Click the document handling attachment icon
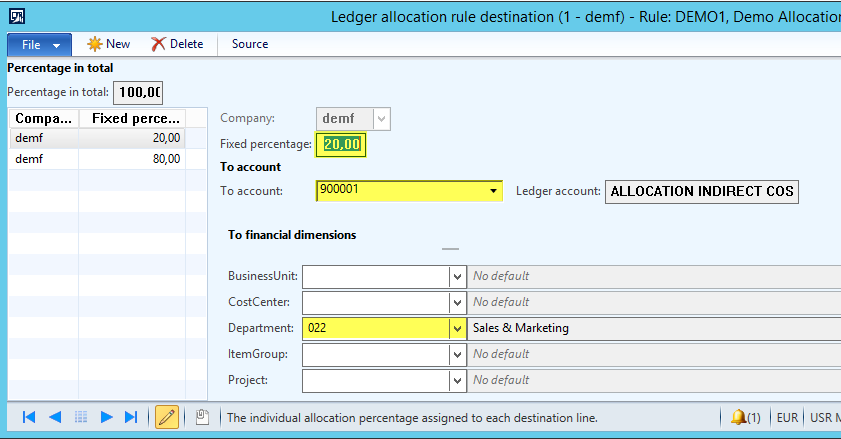 tap(201, 417)
